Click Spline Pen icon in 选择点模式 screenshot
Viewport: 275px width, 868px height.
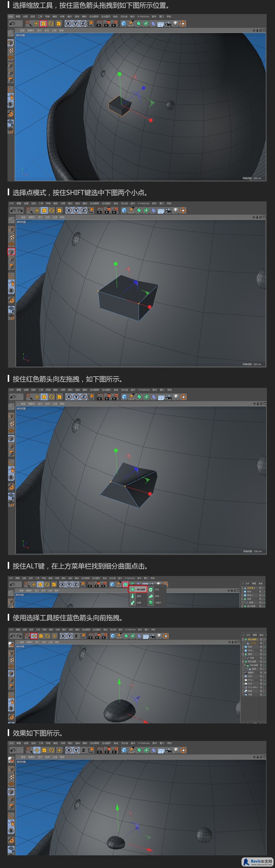131,211
